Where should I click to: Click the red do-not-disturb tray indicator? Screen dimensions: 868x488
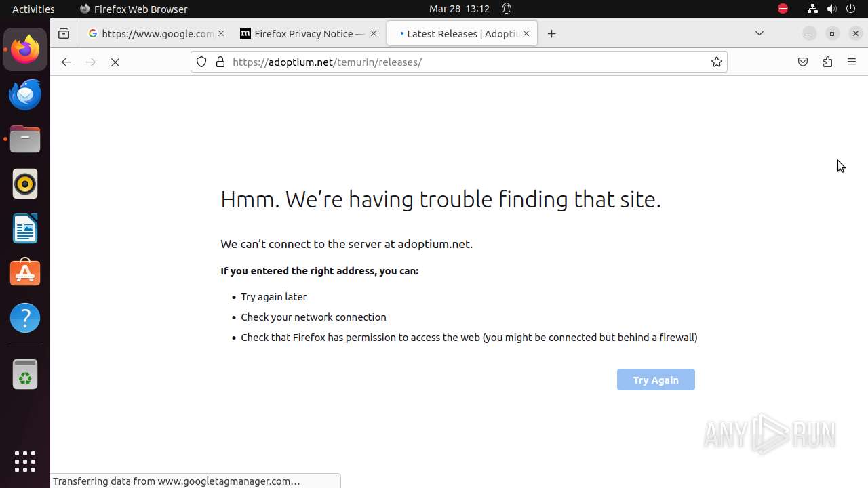[783, 9]
